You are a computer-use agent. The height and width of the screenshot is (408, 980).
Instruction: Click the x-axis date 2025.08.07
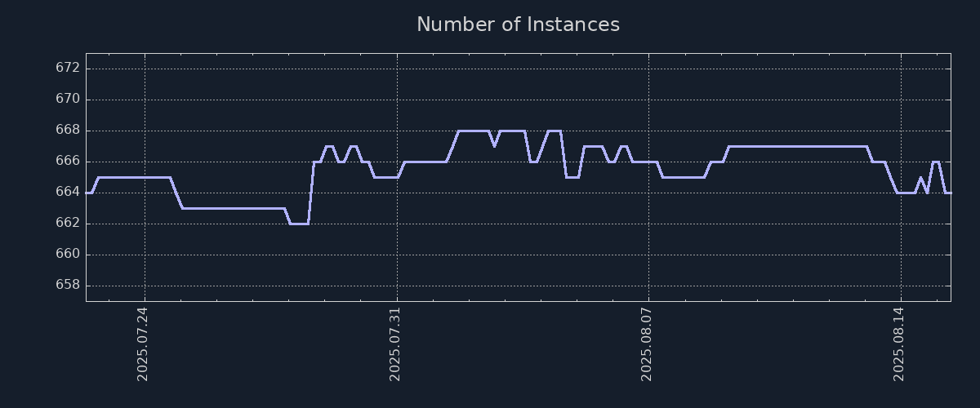point(647,344)
